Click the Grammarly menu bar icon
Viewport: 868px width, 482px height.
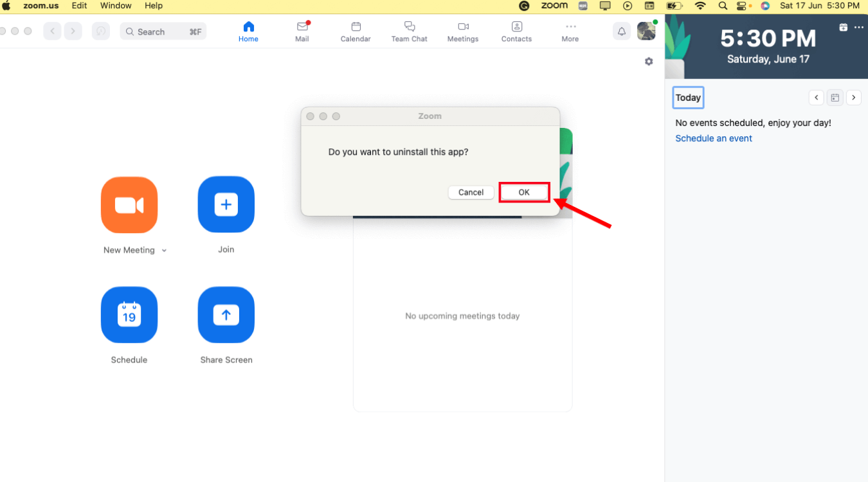click(x=524, y=6)
